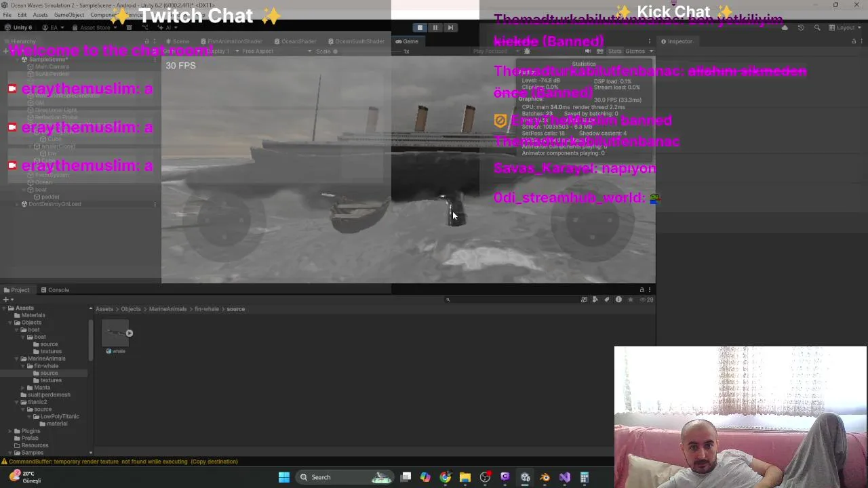Image resolution: width=868 pixels, height=488 pixels.
Task: Click fin-whale in the breadcrumb path
Action: (207, 309)
